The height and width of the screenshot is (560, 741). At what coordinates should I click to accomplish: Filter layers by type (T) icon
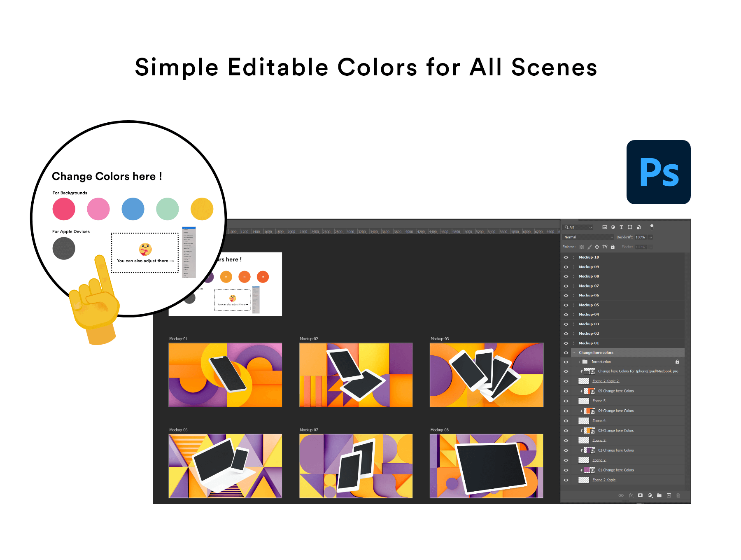621,227
